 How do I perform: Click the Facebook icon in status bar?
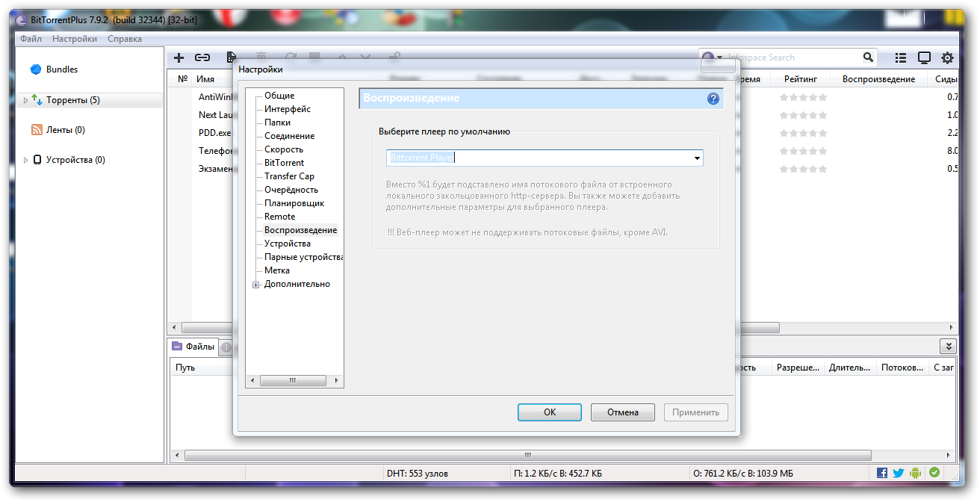pos(882,473)
